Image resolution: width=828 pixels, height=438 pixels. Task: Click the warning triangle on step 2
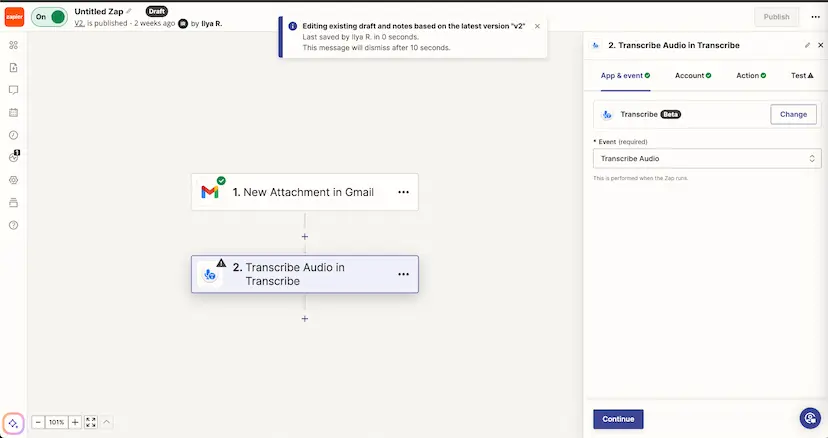(x=221, y=263)
